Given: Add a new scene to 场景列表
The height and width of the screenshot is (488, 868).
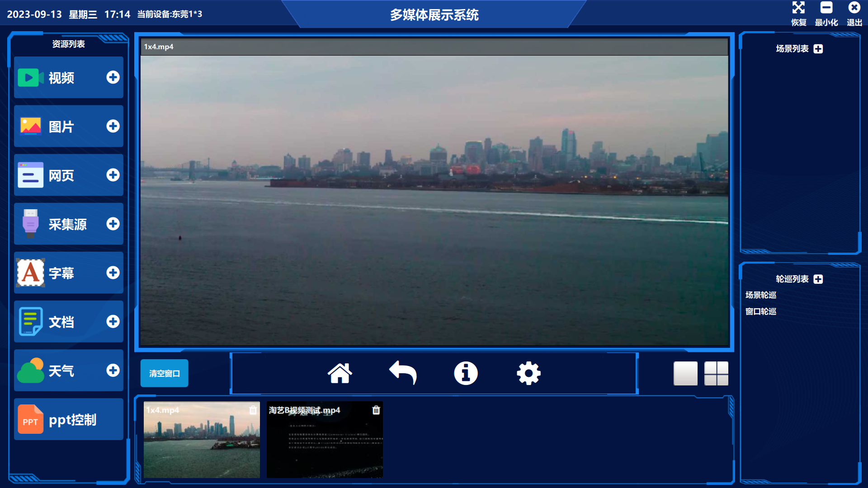Looking at the screenshot, I should pyautogui.click(x=818, y=49).
